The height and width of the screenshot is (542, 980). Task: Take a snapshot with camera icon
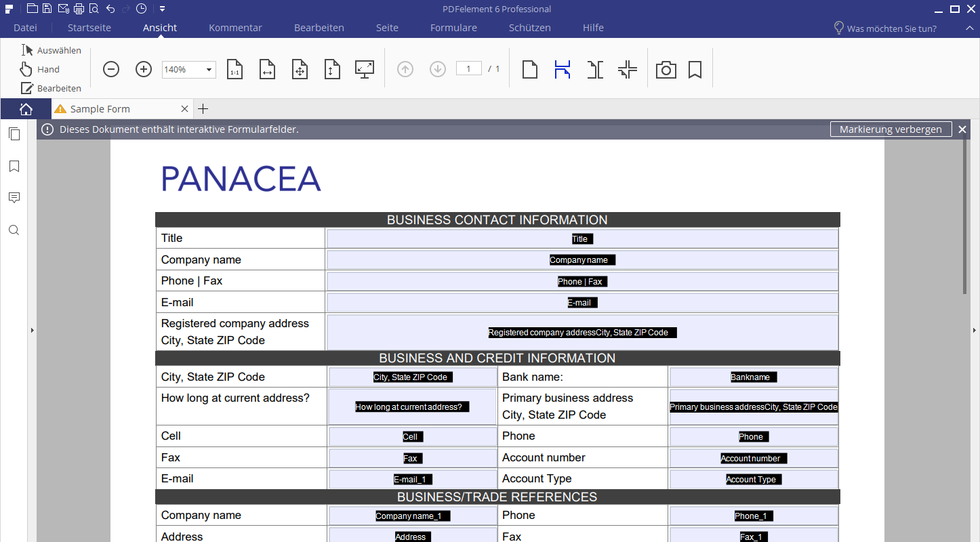pyautogui.click(x=666, y=69)
